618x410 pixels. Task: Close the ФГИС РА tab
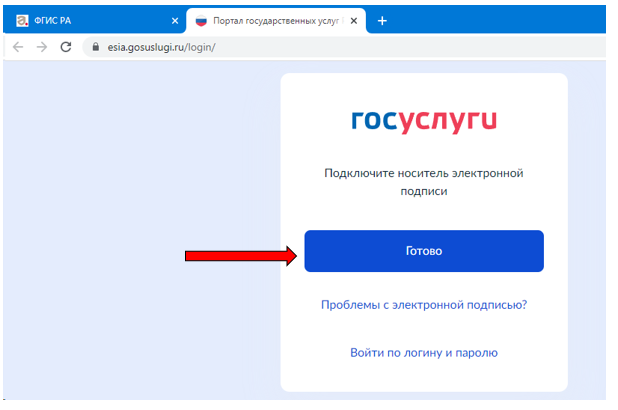click(175, 21)
